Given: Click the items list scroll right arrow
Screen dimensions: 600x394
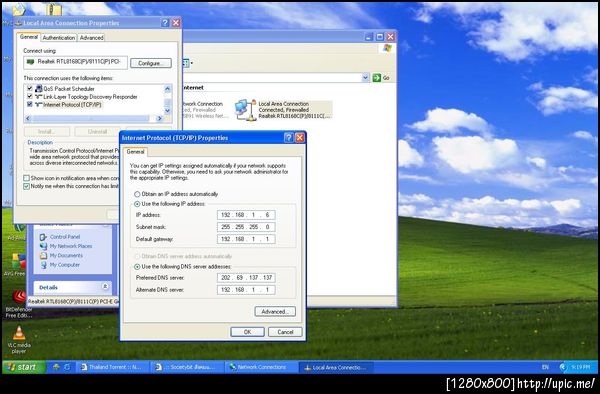Looking at the screenshot, I should click(x=160, y=119).
